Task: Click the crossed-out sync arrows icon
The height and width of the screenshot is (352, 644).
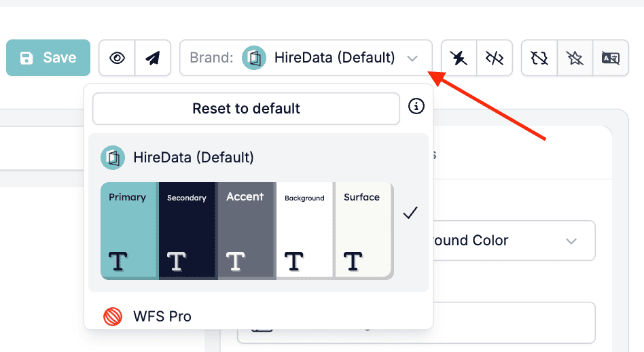Action: tap(539, 58)
